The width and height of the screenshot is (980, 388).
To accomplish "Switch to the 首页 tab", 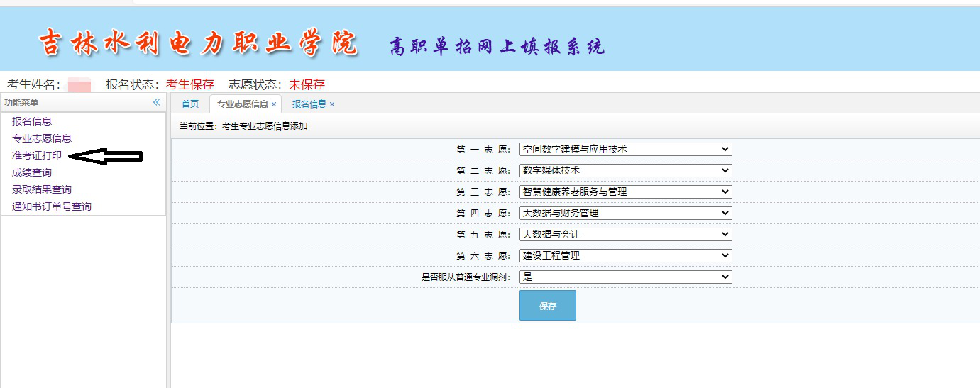I will point(190,104).
